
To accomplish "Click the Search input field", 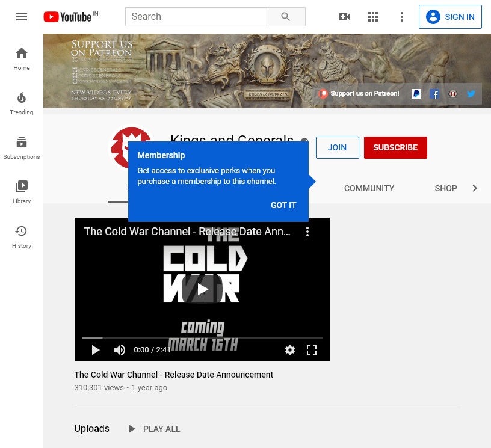I will point(196,17).
